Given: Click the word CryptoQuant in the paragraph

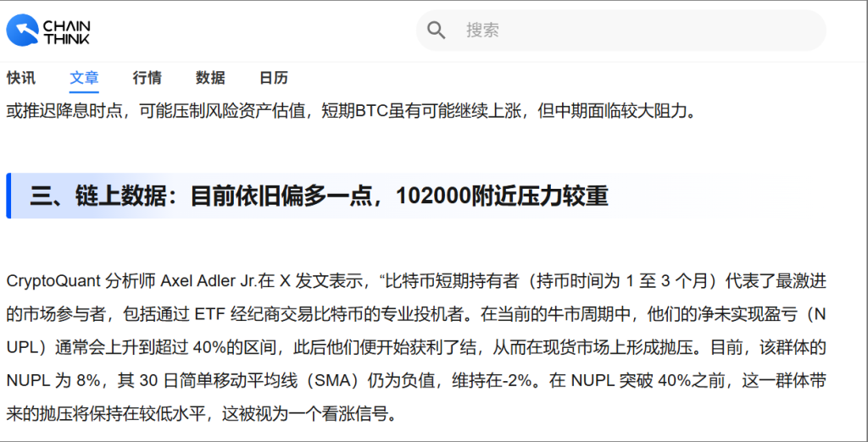Looking at the screenshot, I should (53, 280).
